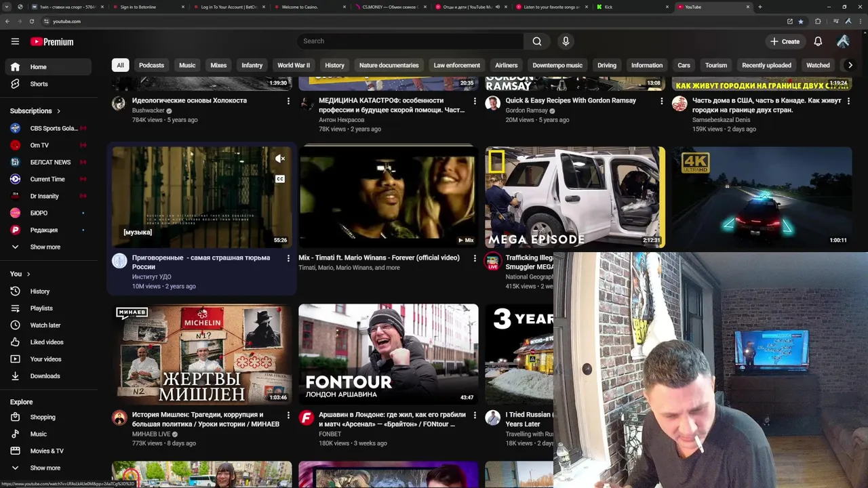Expand Subscriptions section arrow

[58, 111]
